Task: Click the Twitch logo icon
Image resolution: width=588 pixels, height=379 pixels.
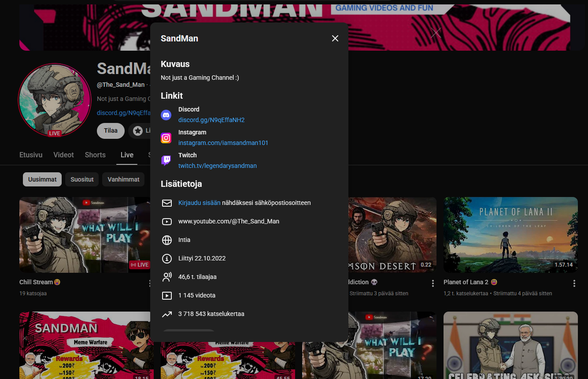Action: tap(166, 161)
